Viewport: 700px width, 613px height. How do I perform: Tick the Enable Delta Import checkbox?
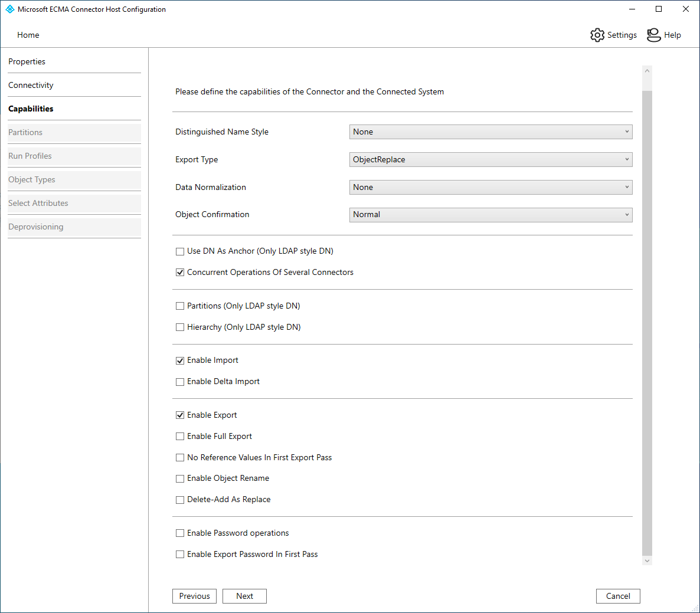pyautogui.click(x=180, y=382)
